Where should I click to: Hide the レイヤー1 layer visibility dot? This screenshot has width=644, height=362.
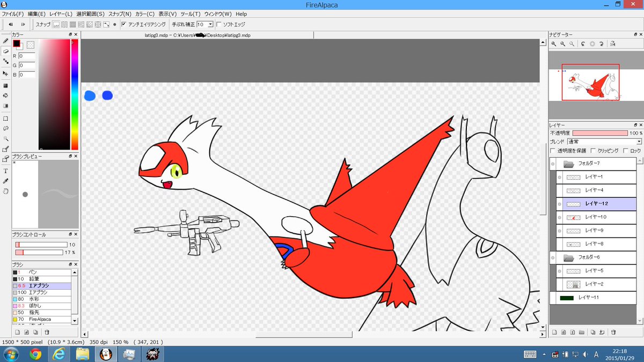(559, 177)
